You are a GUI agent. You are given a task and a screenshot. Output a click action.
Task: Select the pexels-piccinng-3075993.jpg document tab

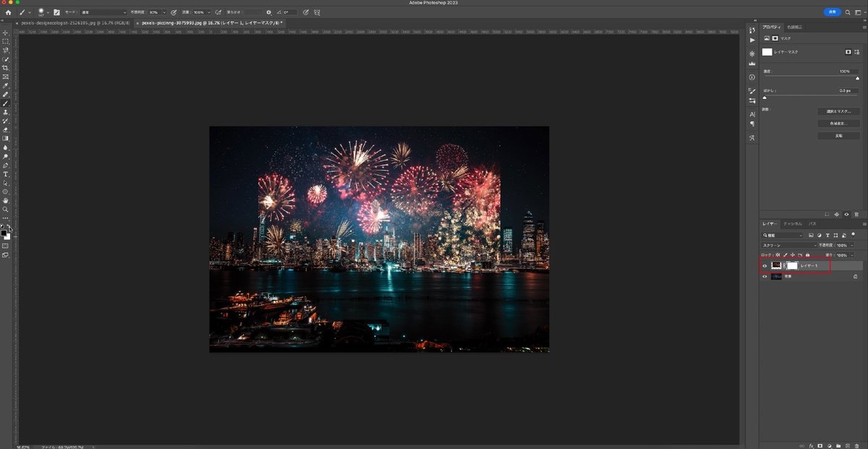(x=211, y=22)
